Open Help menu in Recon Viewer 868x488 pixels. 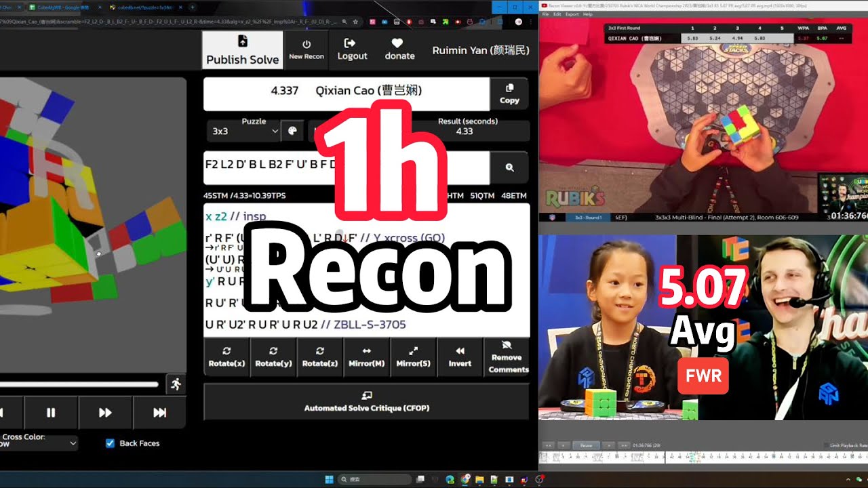point(588,14)
